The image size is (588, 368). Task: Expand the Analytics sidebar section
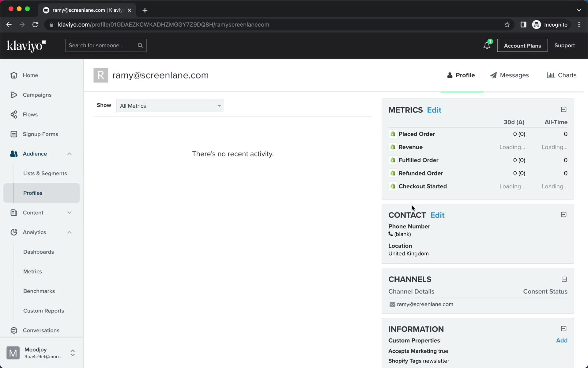[69, 232]
